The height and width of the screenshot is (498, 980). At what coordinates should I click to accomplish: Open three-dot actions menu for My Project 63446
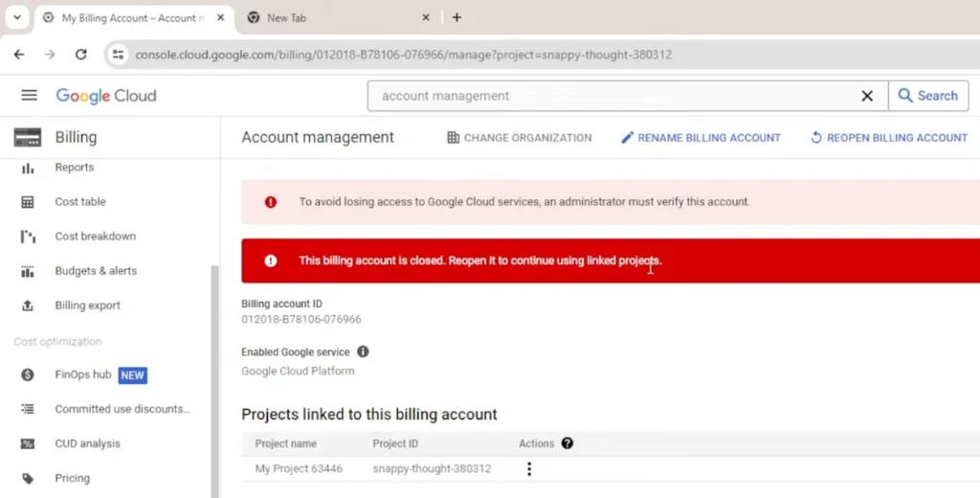[x=528, y=468]
